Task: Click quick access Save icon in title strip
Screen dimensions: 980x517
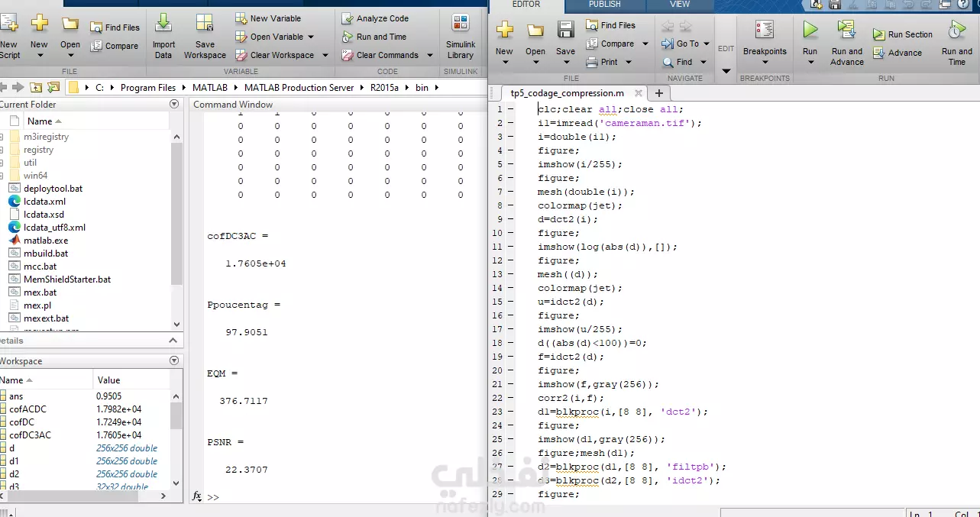Action: (836, 5)
